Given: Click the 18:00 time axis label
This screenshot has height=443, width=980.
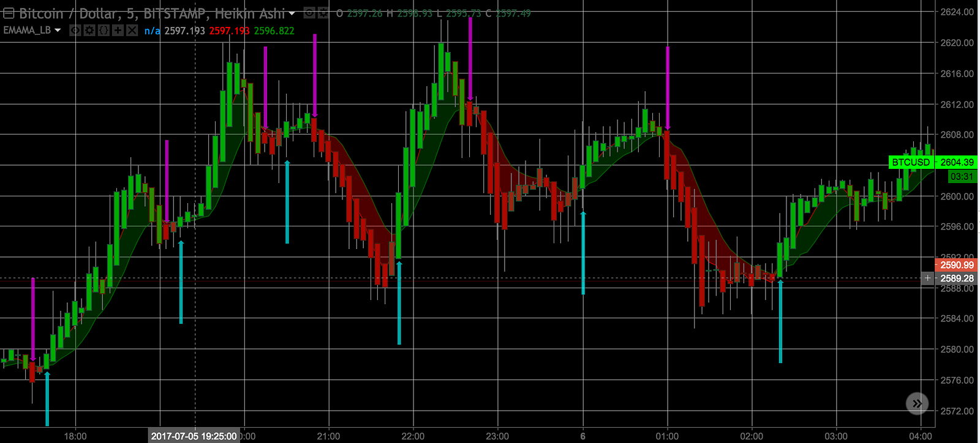Looking at the screenshot, I should [x=75, y=436].
